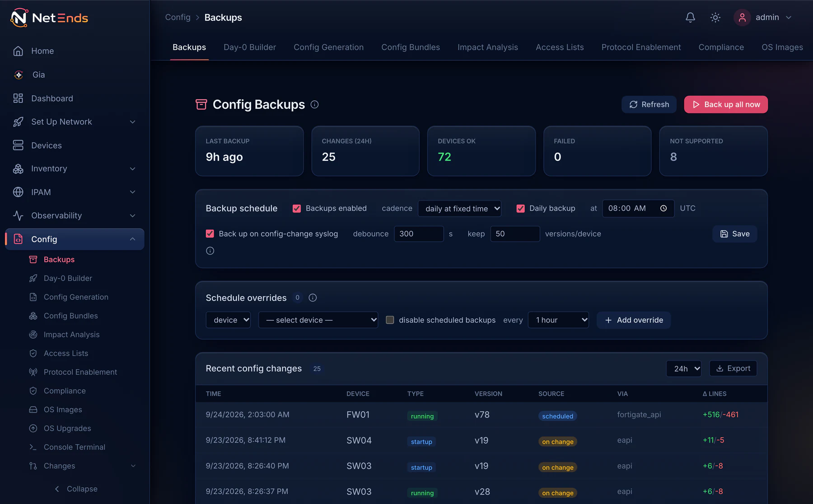Click Config breadcrumb link
The height and width of the screenshot is (504, 813).
tap(178, 17)
